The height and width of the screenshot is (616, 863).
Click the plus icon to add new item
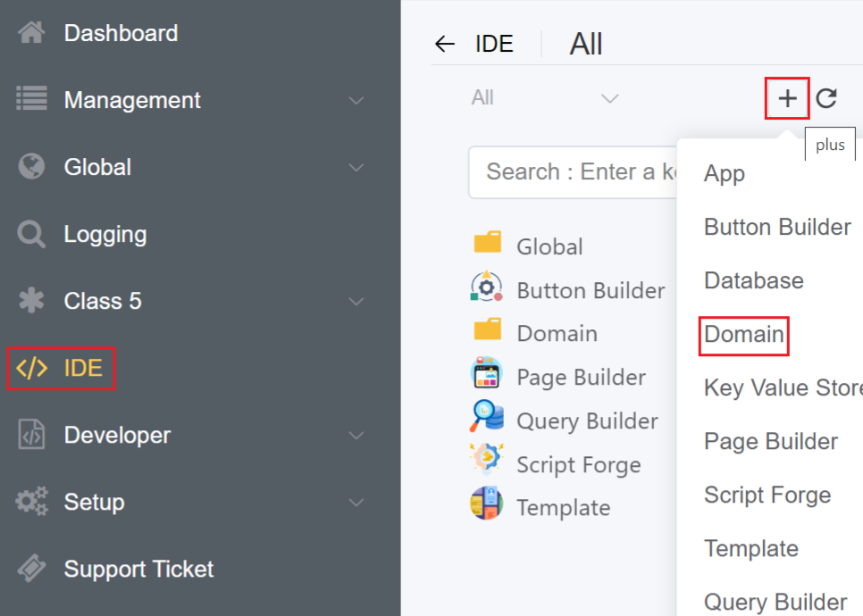[787, 98]
